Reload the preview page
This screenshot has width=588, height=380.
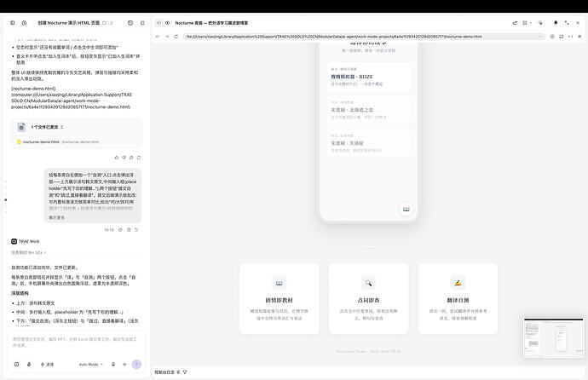tap(176, 37)
